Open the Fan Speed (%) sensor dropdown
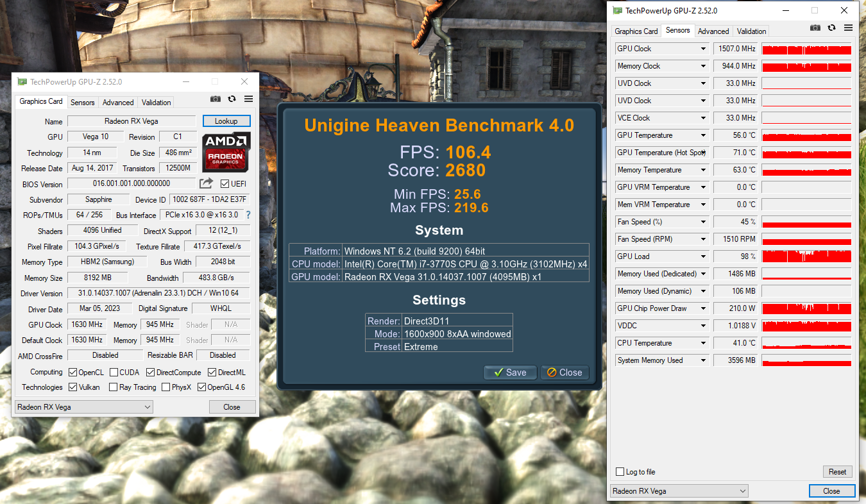Viewport: 866px width, 504px height. coord(704,222)
